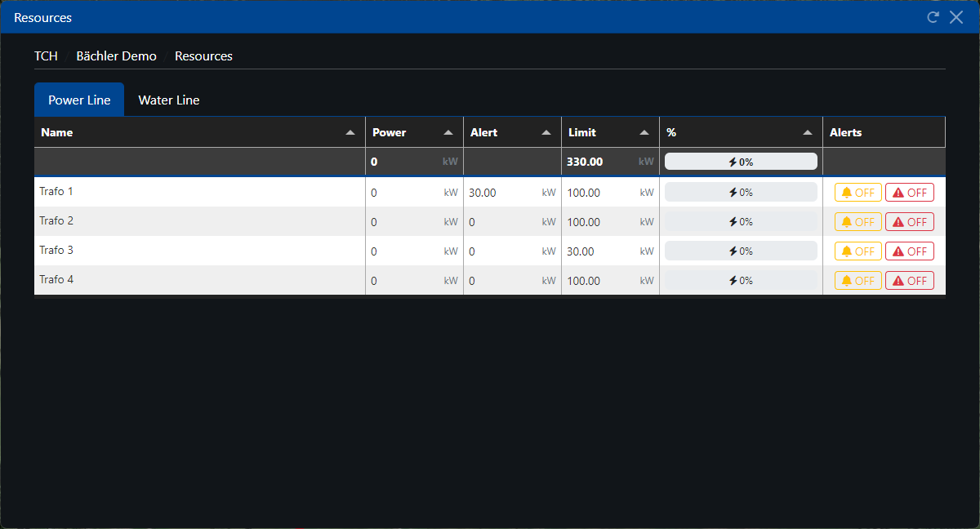Image resolution: width=980 pixels, height=529 pixels.
Task: Select the Trafo 2 name cell
Action: click(x=200, y=221)
